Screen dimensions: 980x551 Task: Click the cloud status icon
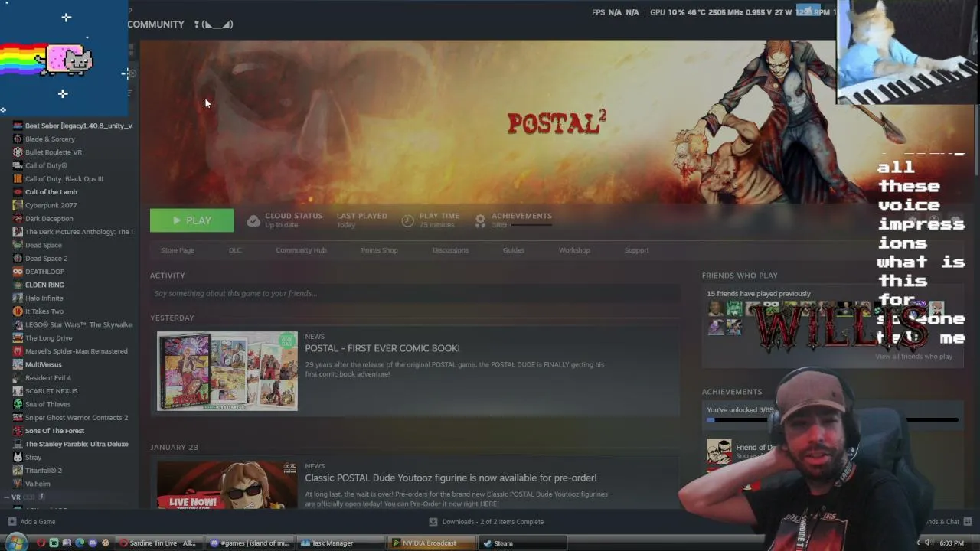[253, 220]
